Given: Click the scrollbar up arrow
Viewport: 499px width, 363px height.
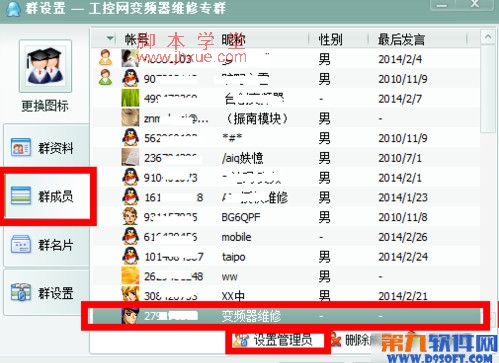Looking at the screenshot, I should pyautogui.click(x=488, y=37).
